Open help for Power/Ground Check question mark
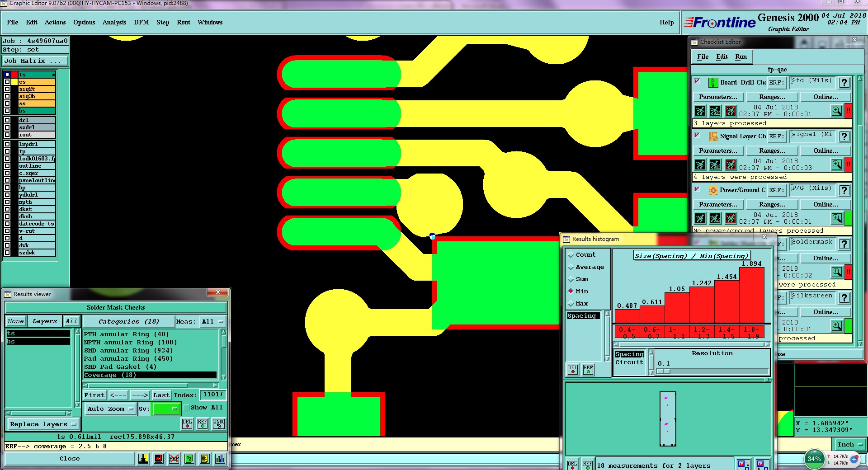 [x=844, y=190]
